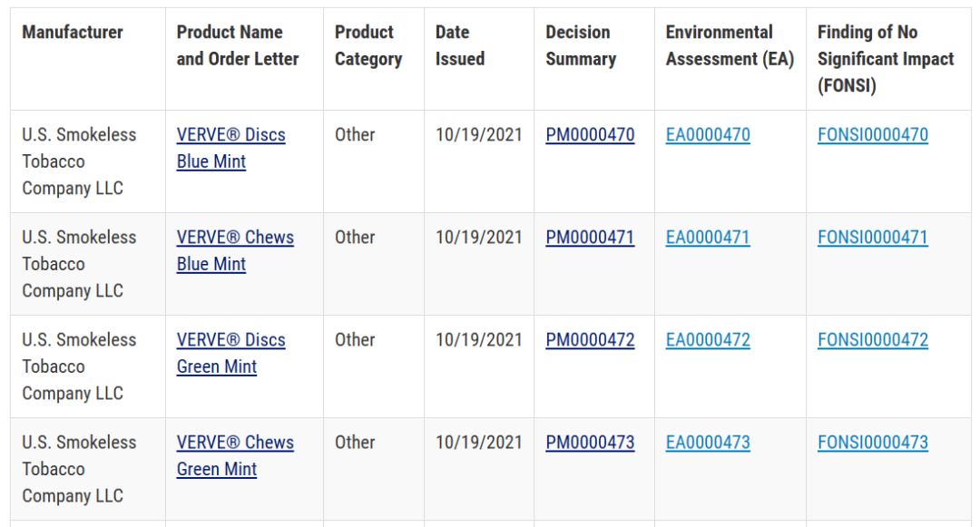This screenshot has width=980, height=527.
Task: Open VERVE Chews Green Mint order letter
Action: [235, 455]
